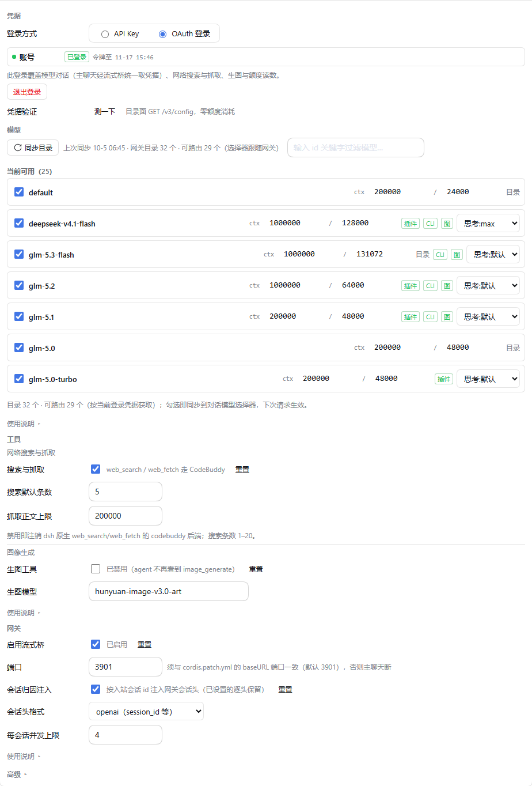Click the 退出登录 button

pos(27,92)
